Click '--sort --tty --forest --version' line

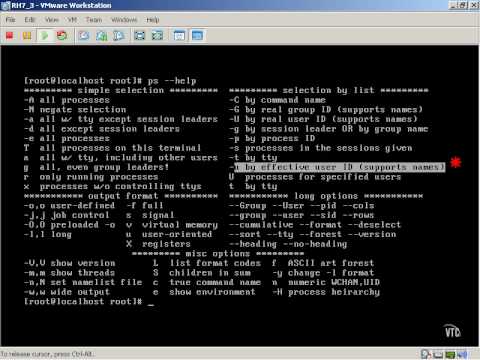tap(313, 234)
